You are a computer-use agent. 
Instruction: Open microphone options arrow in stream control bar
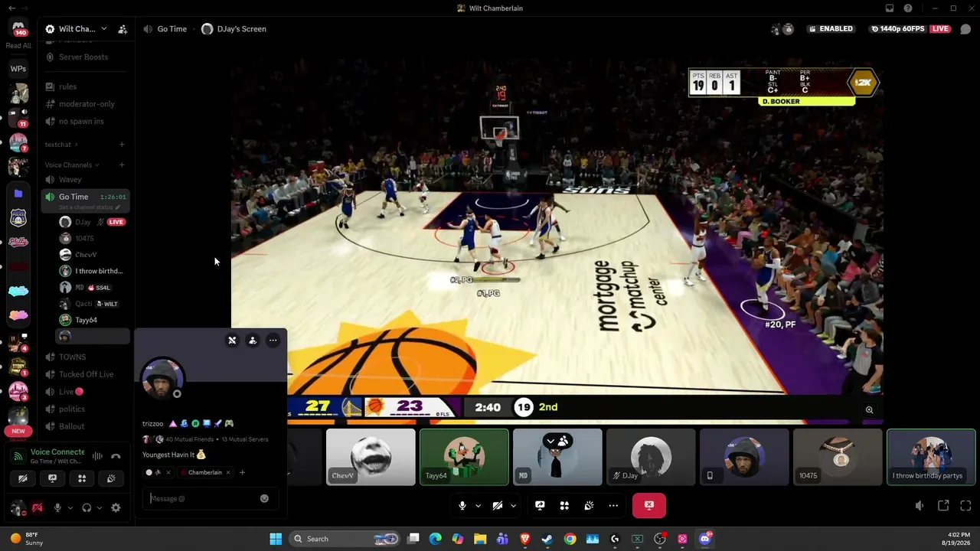point(478,506)
